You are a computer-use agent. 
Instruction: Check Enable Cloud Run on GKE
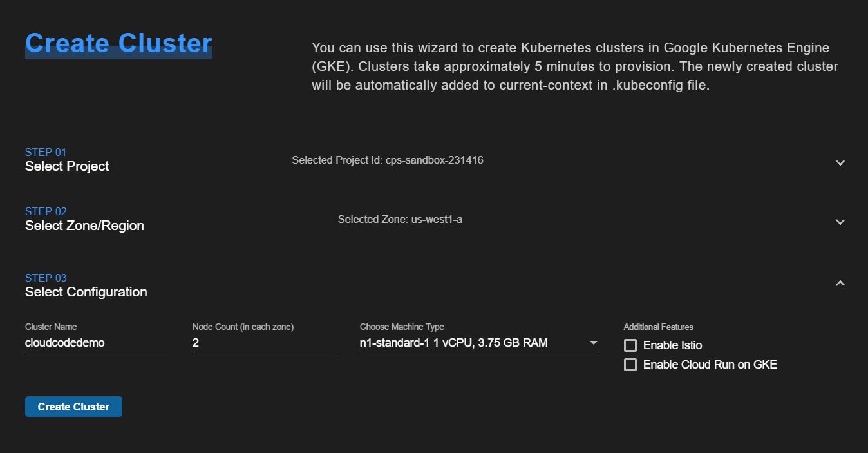pyautogui.click(x=630, y=364)
